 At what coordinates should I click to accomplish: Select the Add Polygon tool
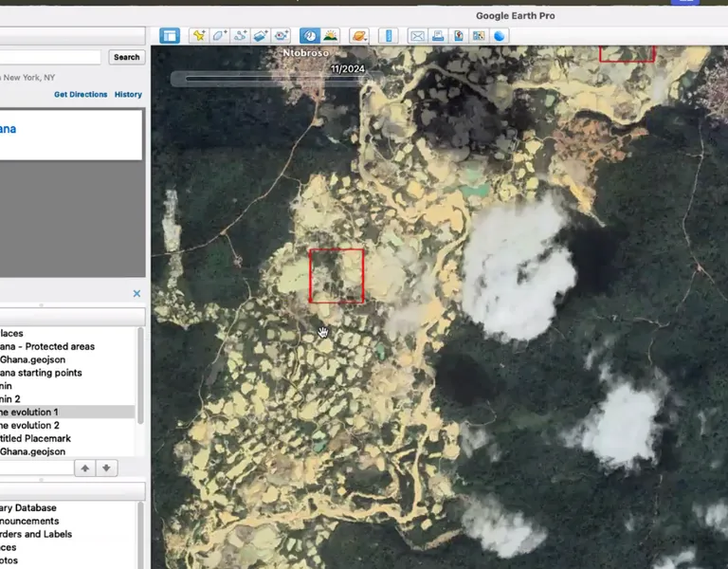(219, 36)
